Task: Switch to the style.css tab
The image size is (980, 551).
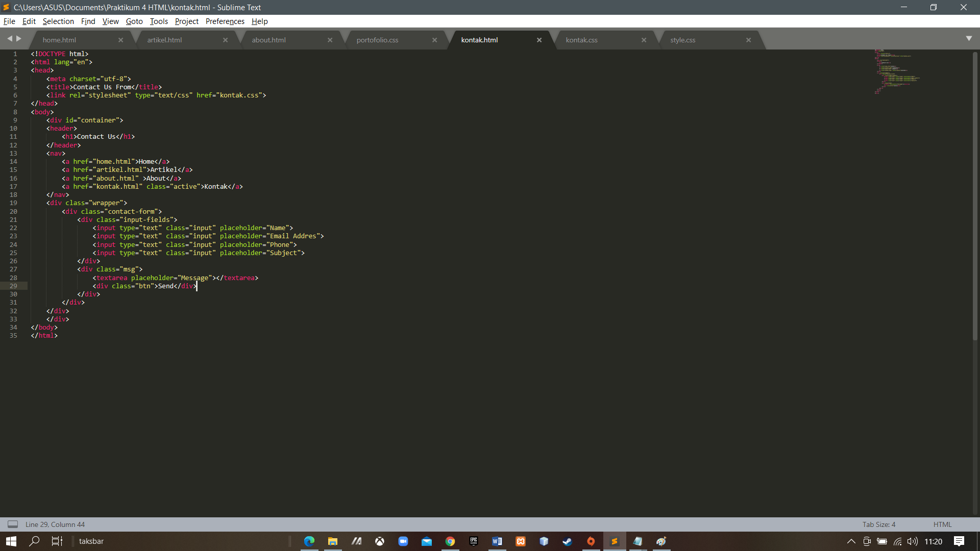Action: tap(683, 40)
